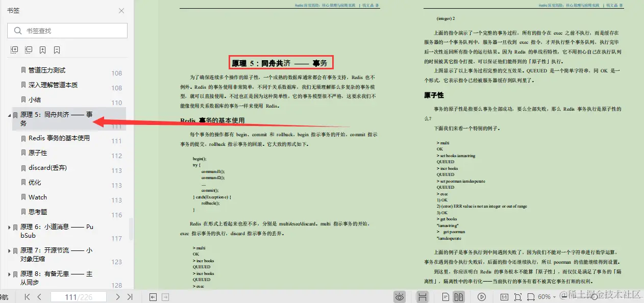
Task: Click the bookmark search field 书签查找
Action: pyautogui.click(x=67, y=31)
